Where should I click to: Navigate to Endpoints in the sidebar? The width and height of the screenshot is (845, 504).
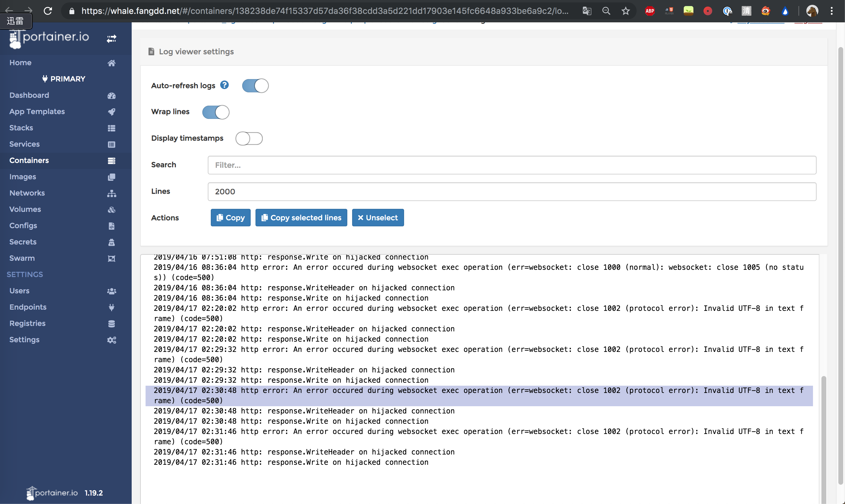28,307
